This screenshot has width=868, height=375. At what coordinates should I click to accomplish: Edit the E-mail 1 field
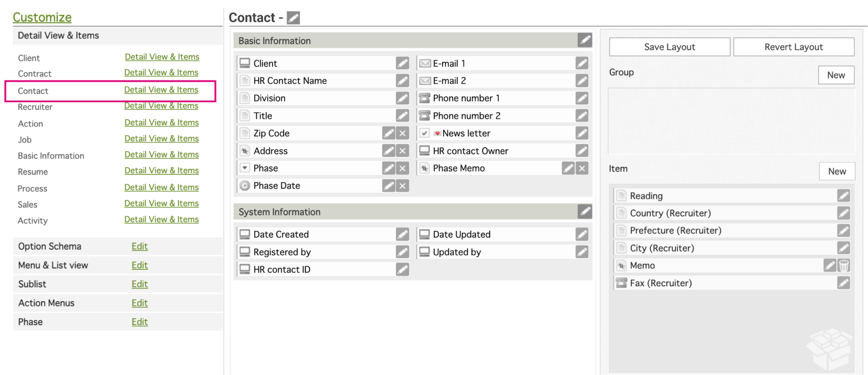582,63
